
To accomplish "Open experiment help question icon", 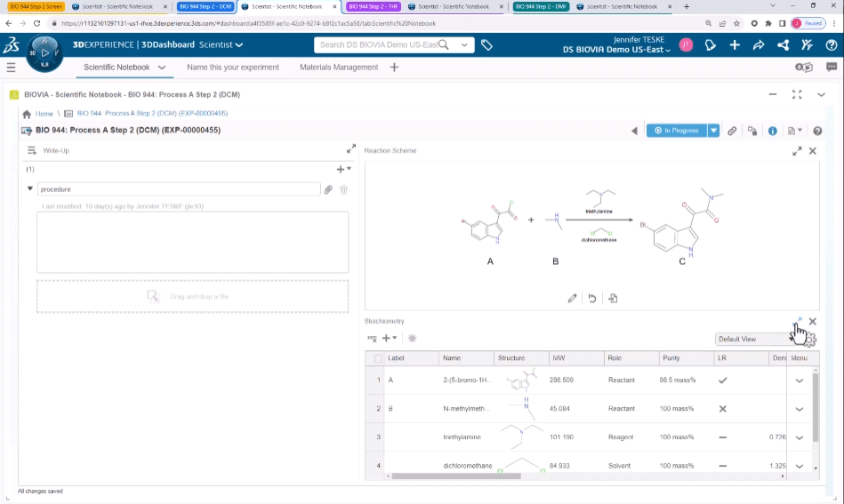I will [x=817, y=131].
